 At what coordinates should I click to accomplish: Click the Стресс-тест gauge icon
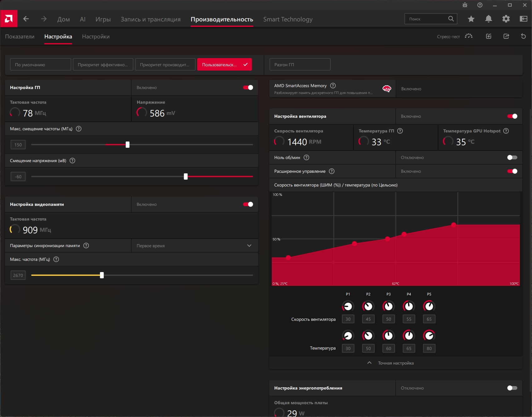469,36
